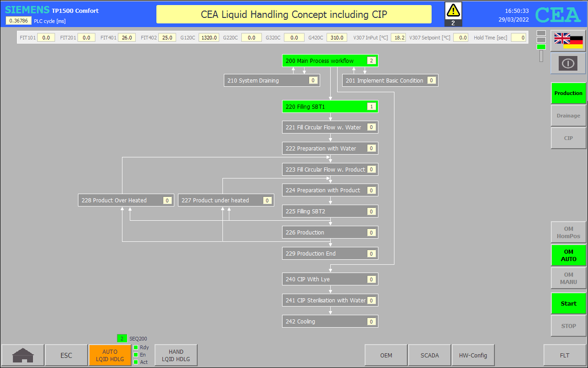Click the CEA logo

pos(558,15)
